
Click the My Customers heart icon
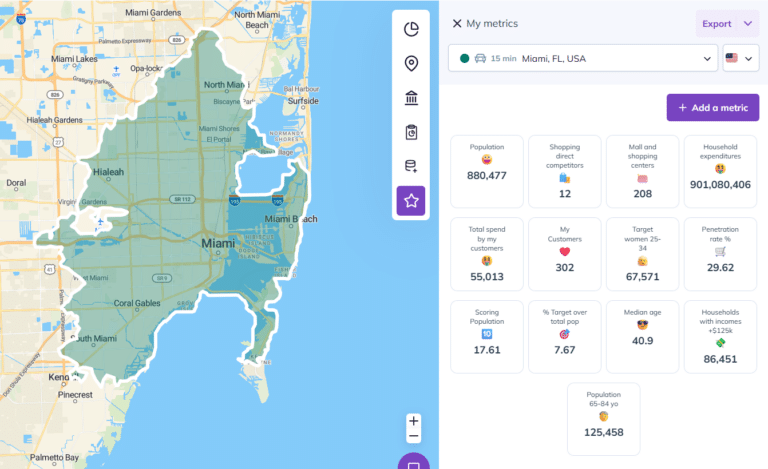(565, 252)
